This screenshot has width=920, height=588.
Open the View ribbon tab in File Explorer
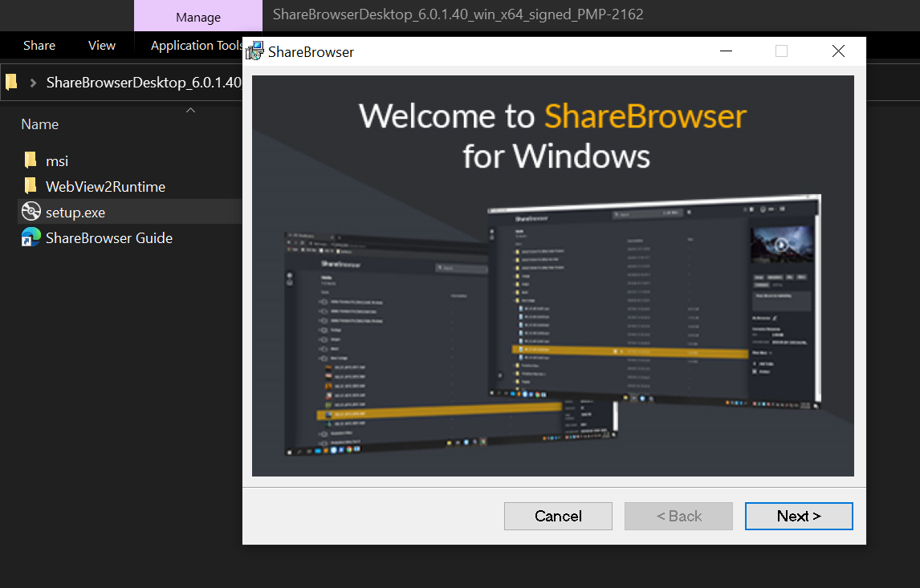click(101, 45)
